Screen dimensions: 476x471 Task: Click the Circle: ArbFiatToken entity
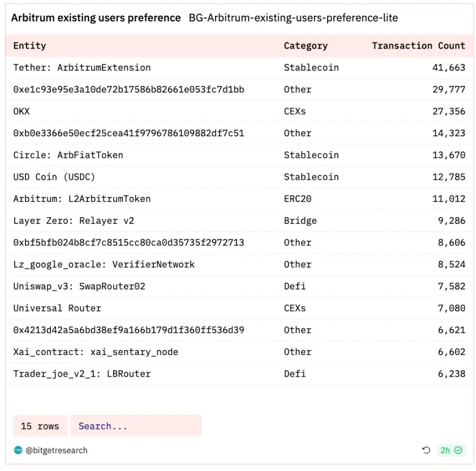pyautogui.click(x=68, y=155)
